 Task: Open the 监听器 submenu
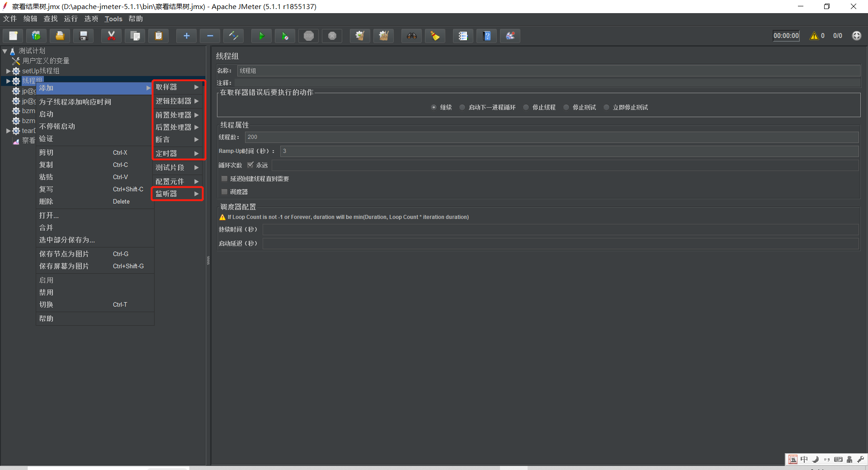pyautogui.click(x=177, y=194)
